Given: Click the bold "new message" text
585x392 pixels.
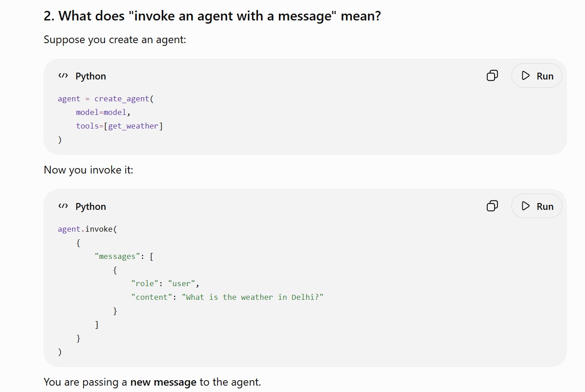Looking at the screenshot, I should point(163,382).
